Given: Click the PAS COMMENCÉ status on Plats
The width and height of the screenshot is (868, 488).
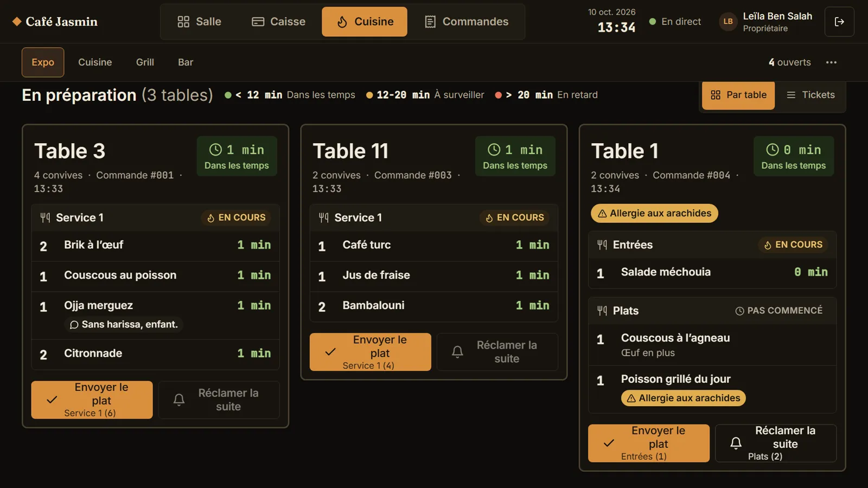Looking at the screenshot, I should [778, 311].
